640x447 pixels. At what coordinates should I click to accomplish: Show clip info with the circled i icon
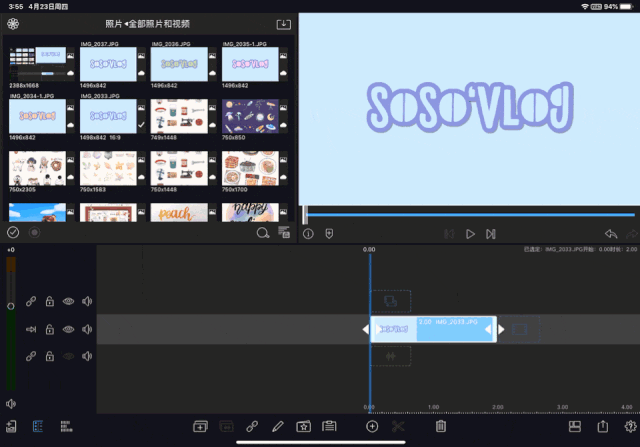[308, 234]
